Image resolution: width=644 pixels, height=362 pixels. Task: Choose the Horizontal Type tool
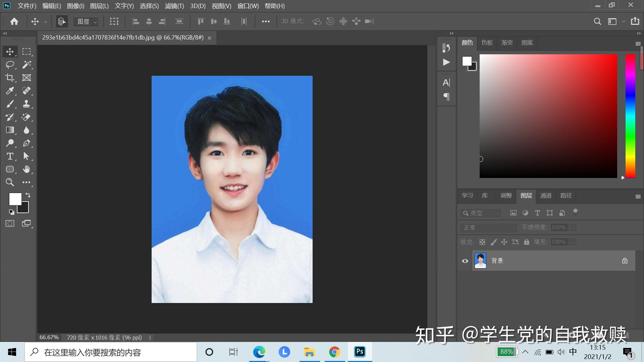pos(10,156)
